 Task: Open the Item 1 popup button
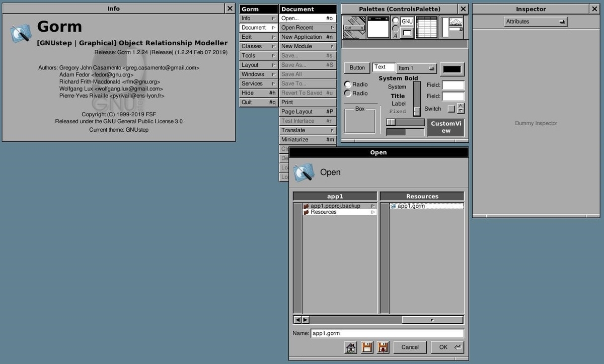[417, 68]
